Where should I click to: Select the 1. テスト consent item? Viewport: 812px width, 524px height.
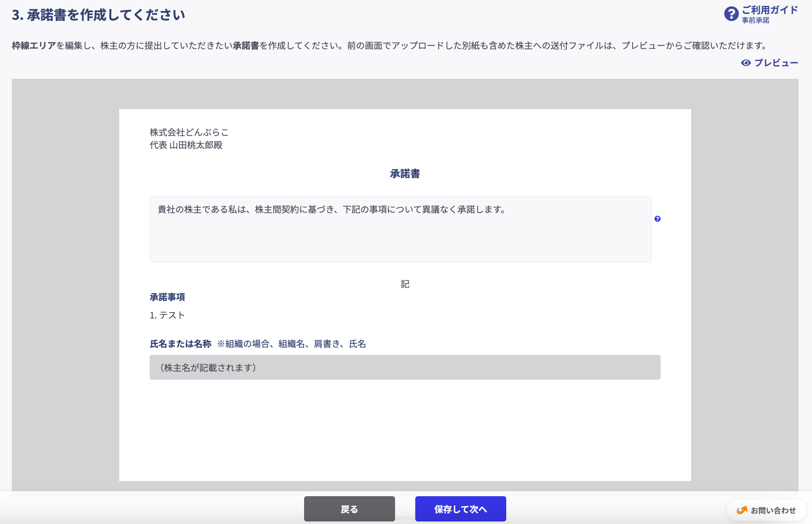pyautogui.click(x=167, y=315)
